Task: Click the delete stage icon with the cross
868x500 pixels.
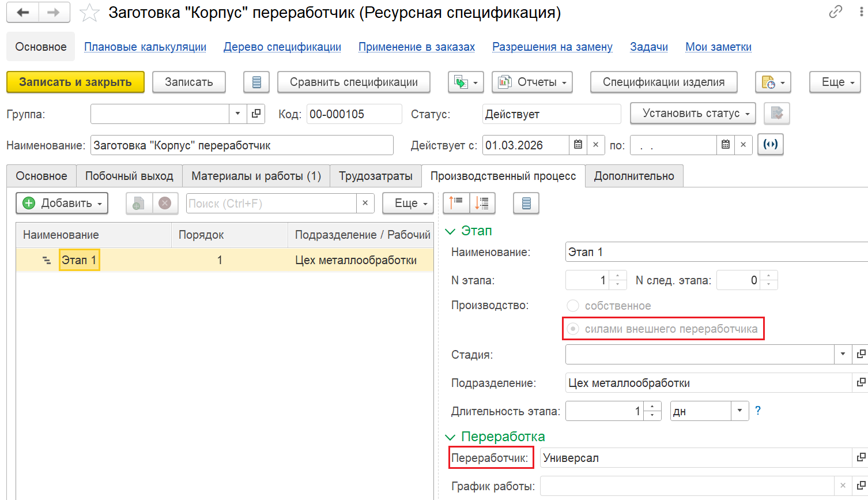Action: point(165,203)
